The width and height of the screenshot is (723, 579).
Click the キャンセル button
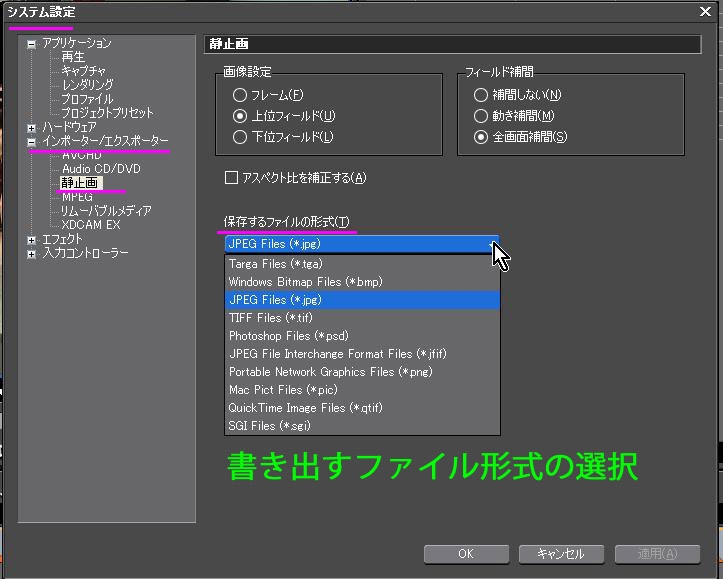click(x=559, y=554)
